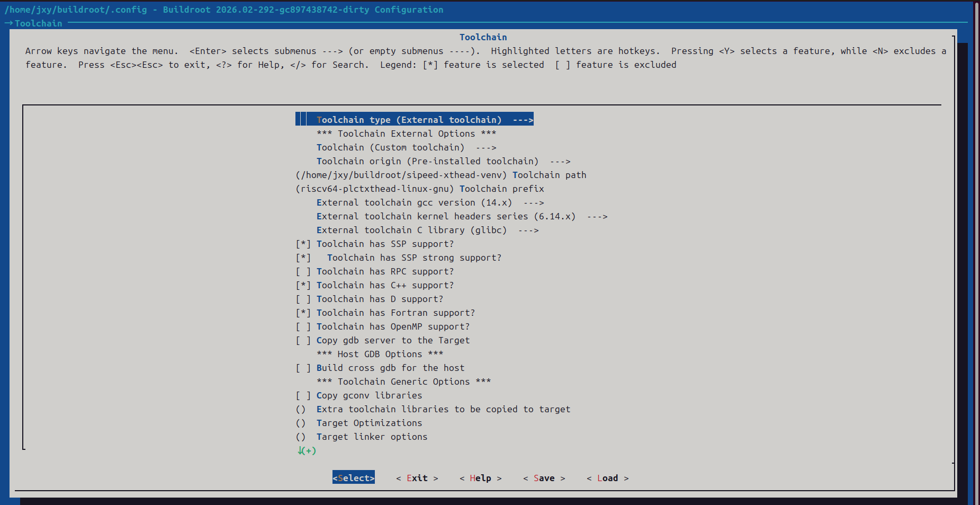Screen dimensions: 980x505
Task: Edit the Toolchain prefix value
Action: 419,189
